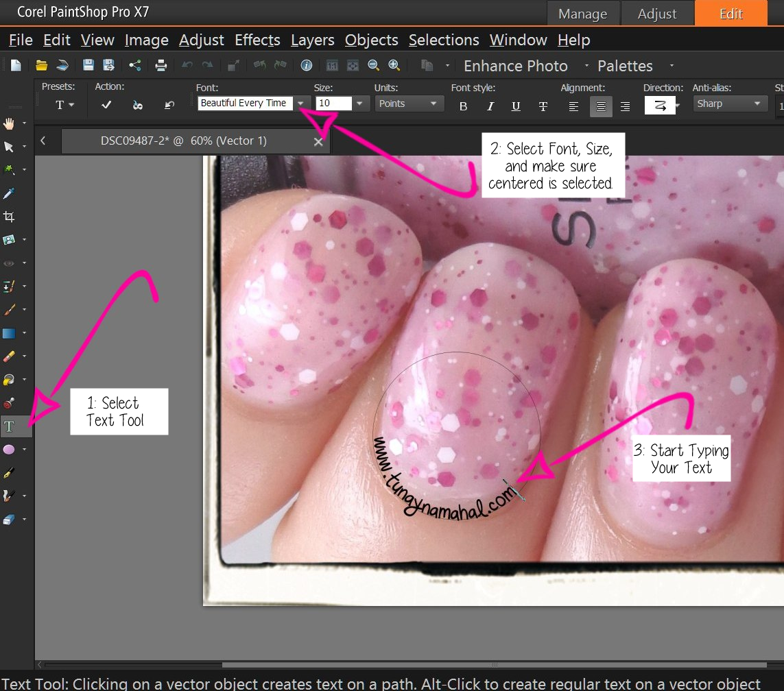Viewport: 784px width, 691px height.
Task: Toggle bold font style
Action: 463,106
